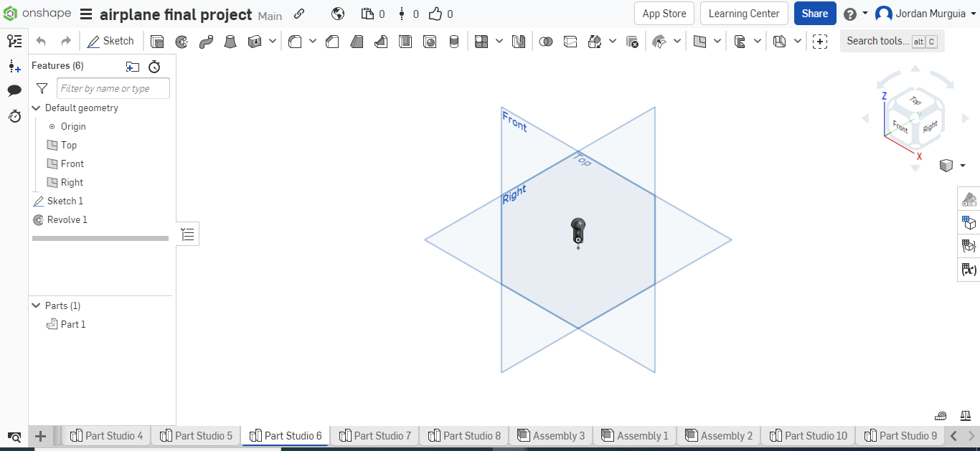Select the Fillet tool
Image resolution: width=980 pixels, height=451 pixels.
point(295,41)
